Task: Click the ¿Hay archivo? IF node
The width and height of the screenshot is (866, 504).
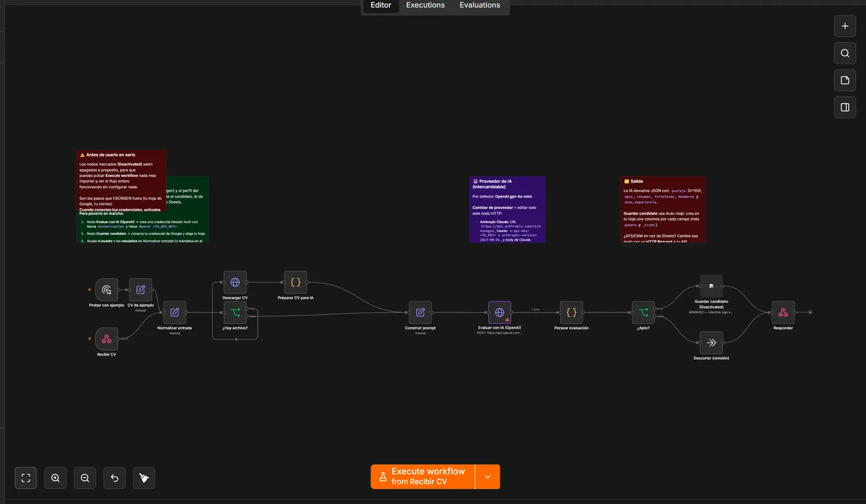Action: pyautogui.click(x=235, y=312)
